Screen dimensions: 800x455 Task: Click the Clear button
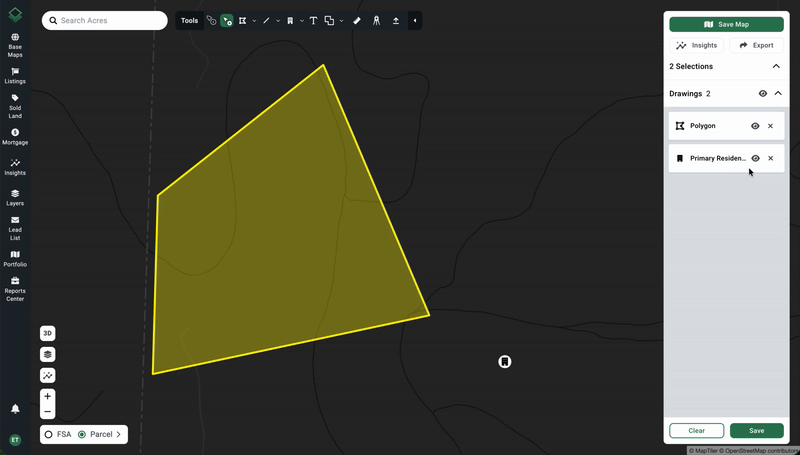696,430
